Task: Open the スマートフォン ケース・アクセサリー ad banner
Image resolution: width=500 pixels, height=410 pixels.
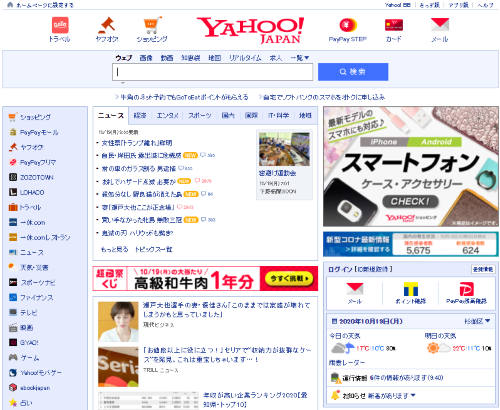Action: tap(411, 167)
